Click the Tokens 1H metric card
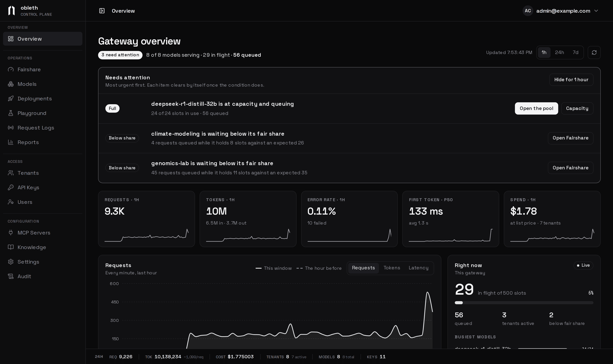Viewport: 613px width, 364px height. point(248,219)
